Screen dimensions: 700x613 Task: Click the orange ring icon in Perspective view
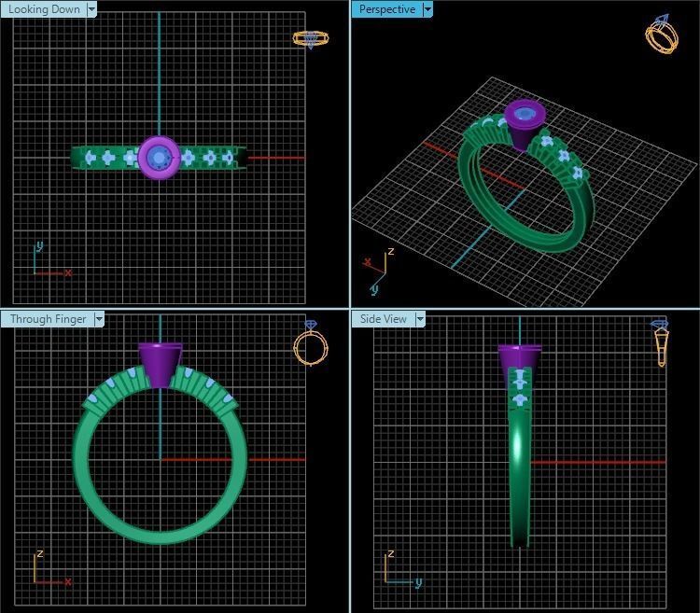point(662,35)
